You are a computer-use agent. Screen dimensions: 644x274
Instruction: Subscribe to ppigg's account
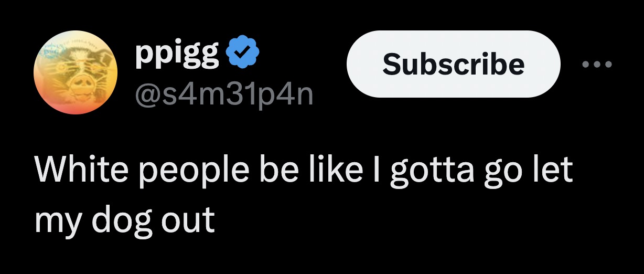pos(453,64)
